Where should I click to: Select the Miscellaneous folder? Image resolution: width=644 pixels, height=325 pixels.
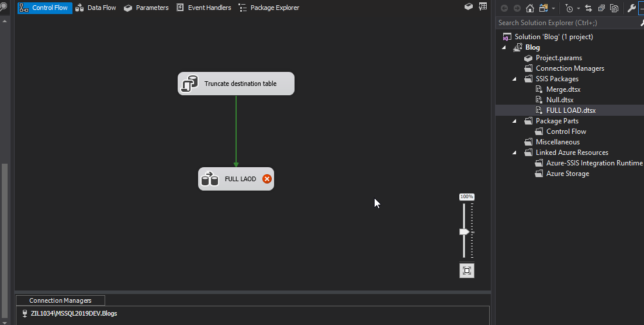coord(558,142)
